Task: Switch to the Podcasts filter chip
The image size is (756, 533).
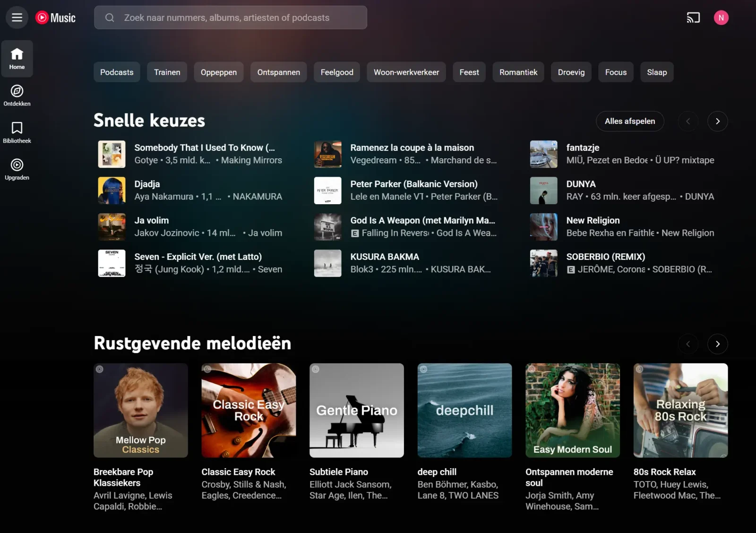Action: click(116, 72)
